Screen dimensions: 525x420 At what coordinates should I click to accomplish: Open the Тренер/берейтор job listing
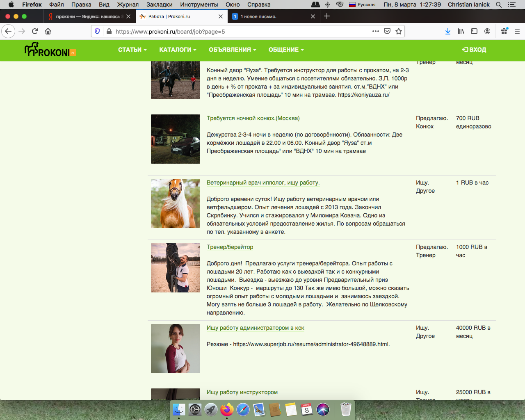point(230,247)
